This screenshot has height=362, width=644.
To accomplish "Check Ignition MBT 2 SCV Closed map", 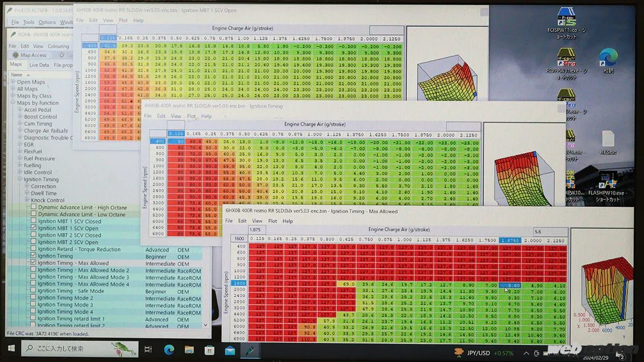I will pos(33,235).
